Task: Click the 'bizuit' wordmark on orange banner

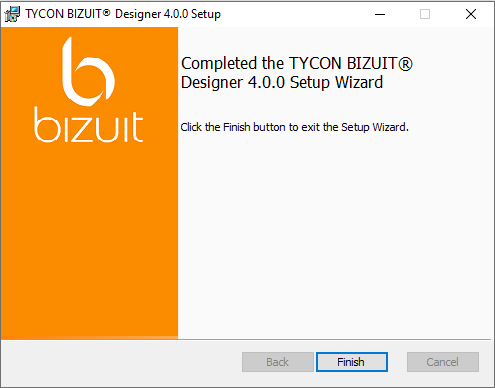Action: 89,125
